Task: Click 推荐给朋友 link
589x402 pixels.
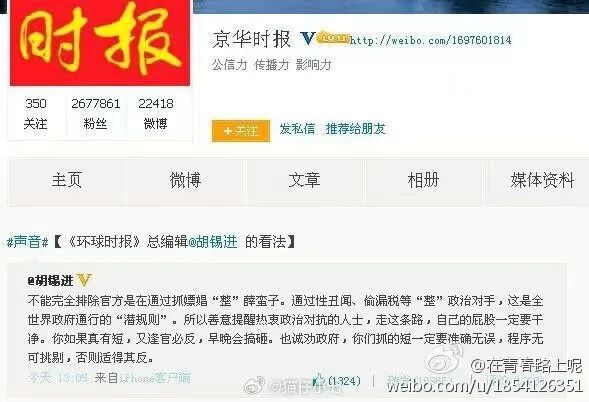Action: 355,129
